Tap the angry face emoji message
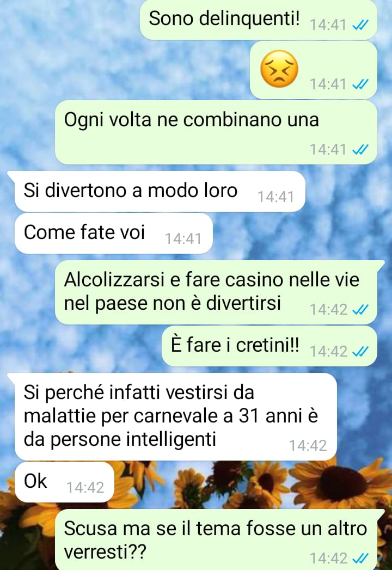Viewport: 392px width, 570px height. click(314, 70)
